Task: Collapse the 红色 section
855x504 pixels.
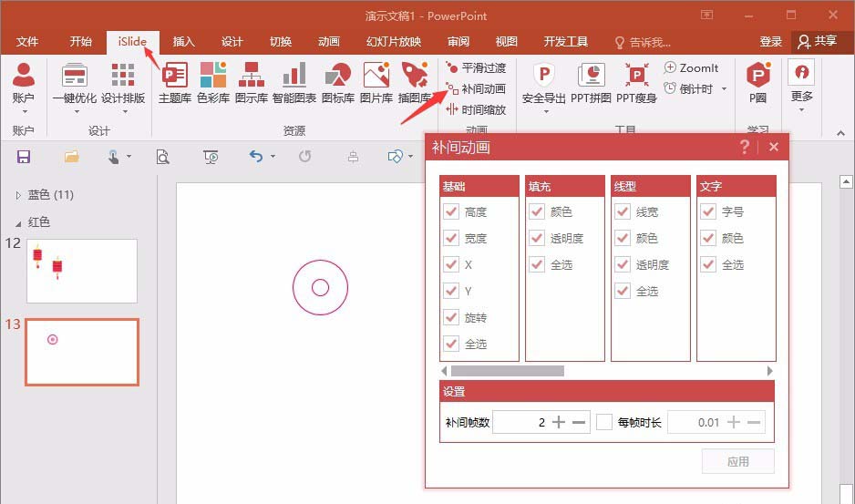Action: coord(18,223)
